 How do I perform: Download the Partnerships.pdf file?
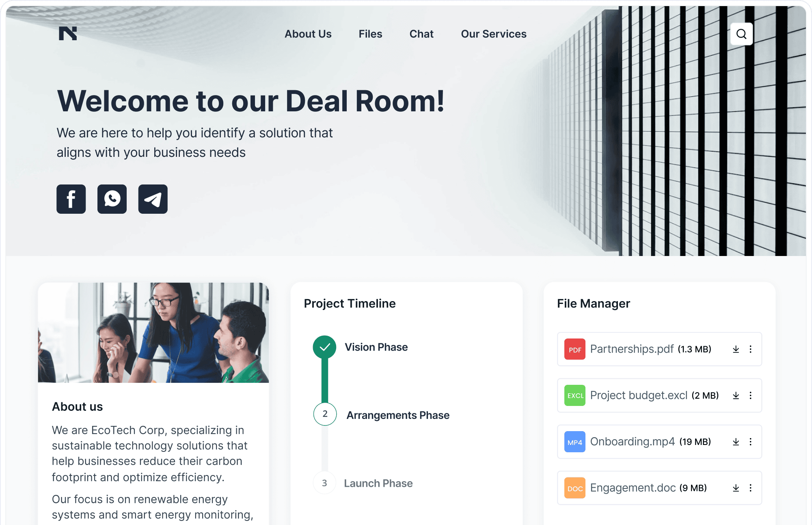click(736, 349)
